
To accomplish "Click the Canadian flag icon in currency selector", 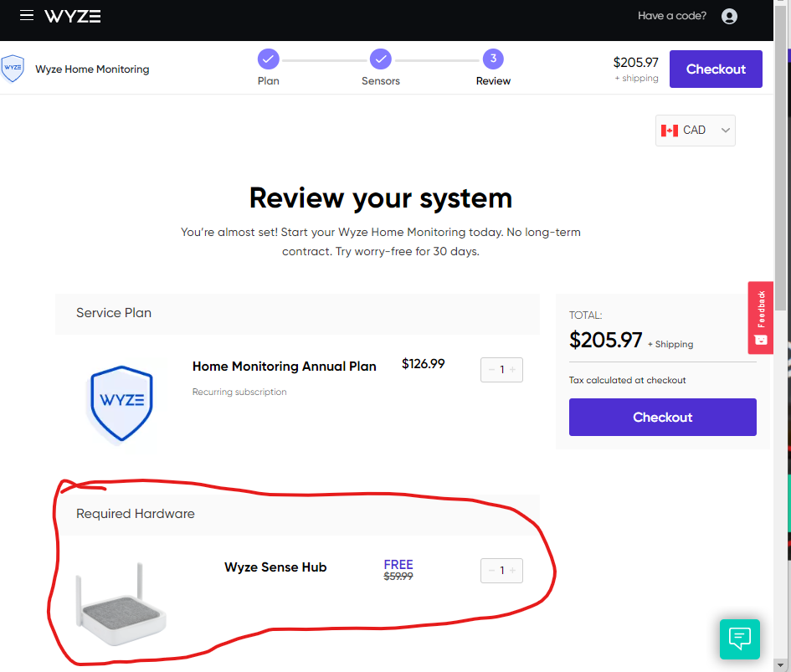I will click(669, 131).
